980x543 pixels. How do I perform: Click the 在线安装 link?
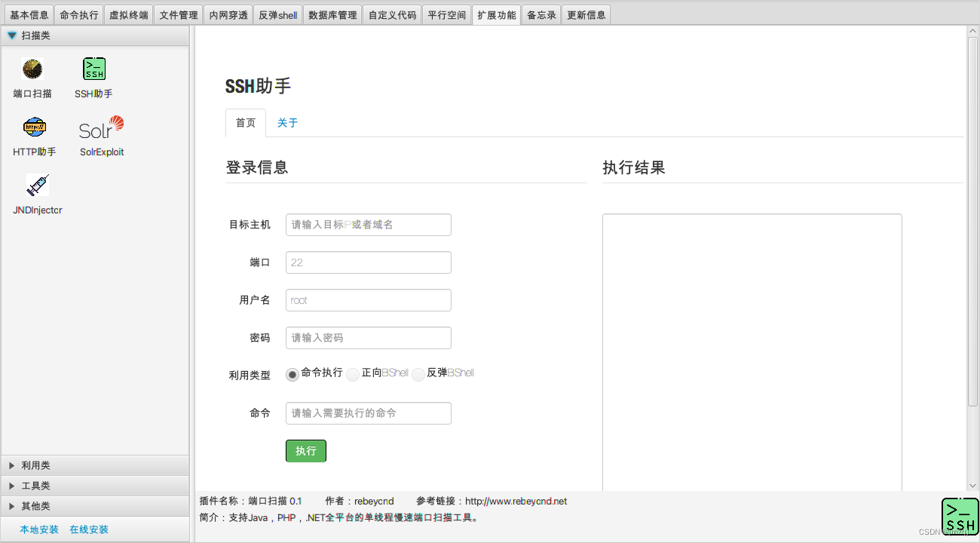coord(89,529)
